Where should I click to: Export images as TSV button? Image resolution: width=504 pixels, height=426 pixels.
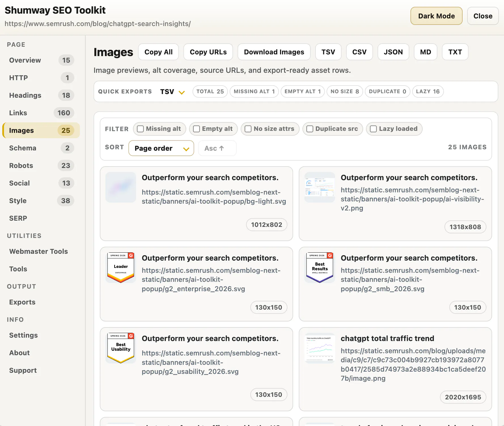coord(328,52)
